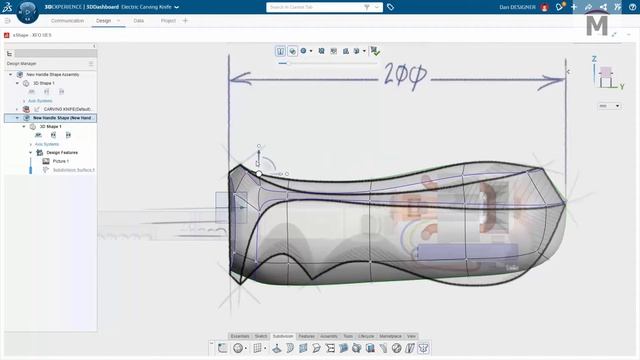Click the round blue option icon in top toolbar
The width and height of the screenshot is (640, 360).
tap(303, 51)
